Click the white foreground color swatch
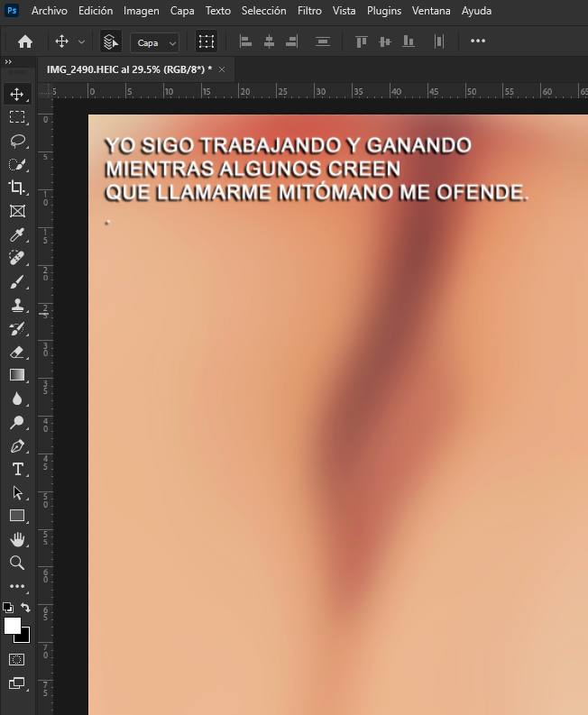This screenshot has height=715, width=588. (13, 626)
